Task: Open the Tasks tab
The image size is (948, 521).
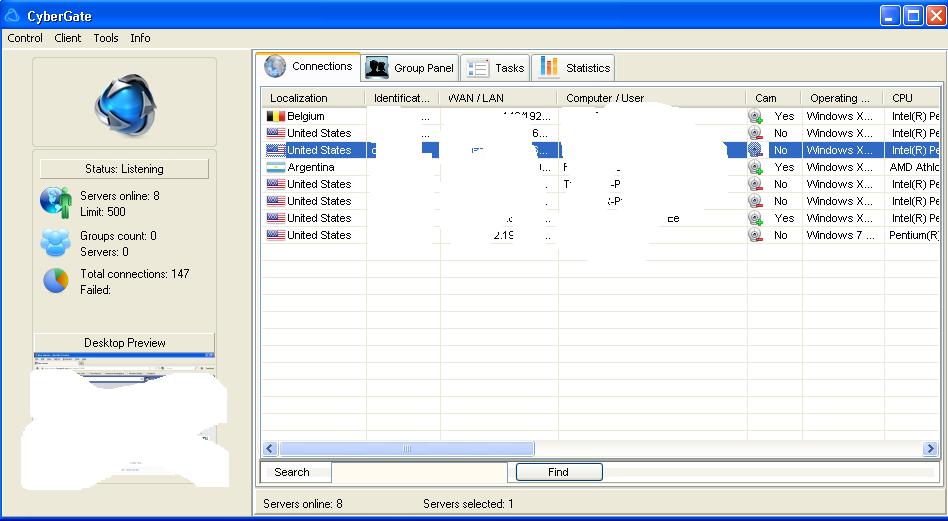Action: 495,68
